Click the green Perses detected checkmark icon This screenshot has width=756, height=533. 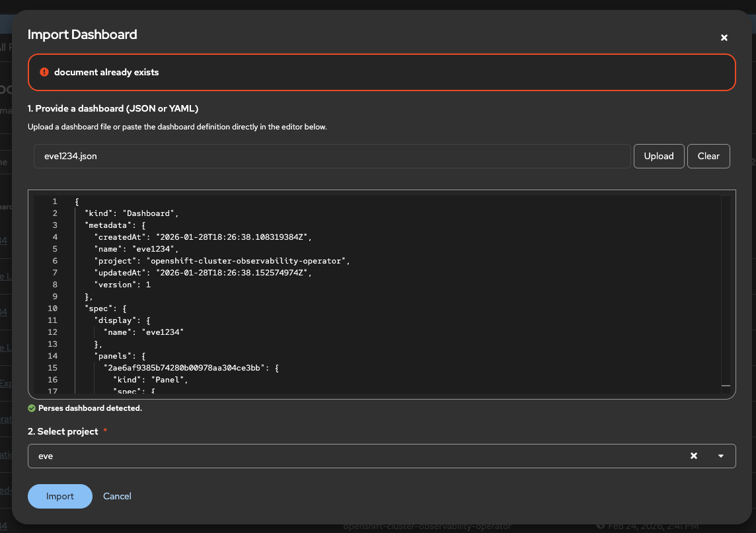tap(32, 408)
